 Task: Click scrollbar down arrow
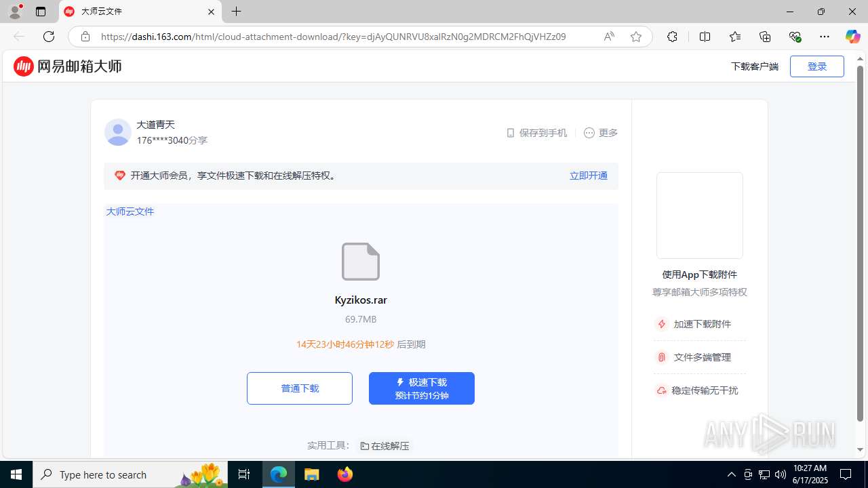tap(860, 449)
